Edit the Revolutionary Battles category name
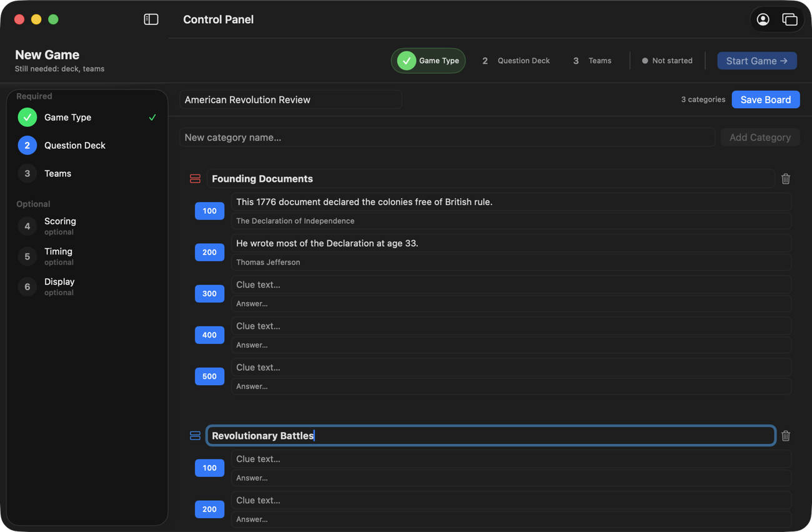Image resolution: width=812 pixels, height=532 pixels. coord(491,436)
